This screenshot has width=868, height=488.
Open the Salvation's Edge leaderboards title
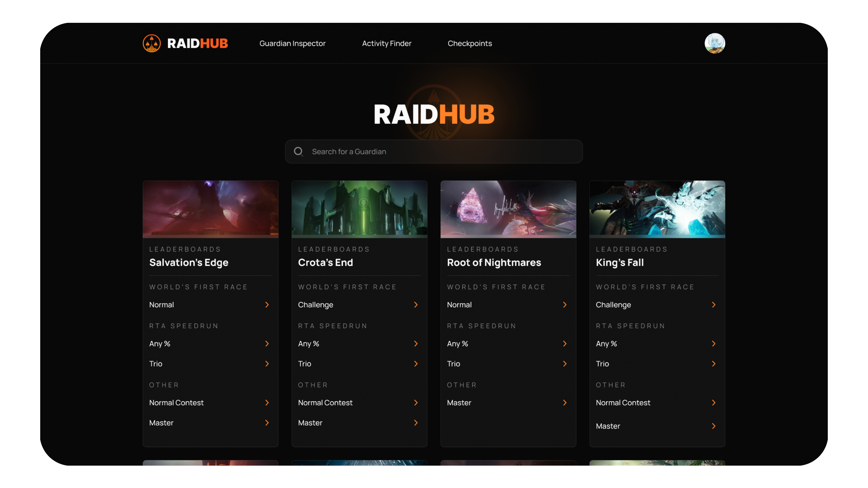(189, 262)
